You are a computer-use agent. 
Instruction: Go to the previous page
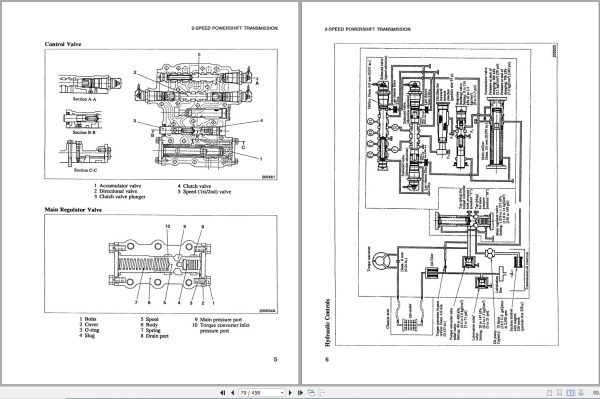point(232,392)
